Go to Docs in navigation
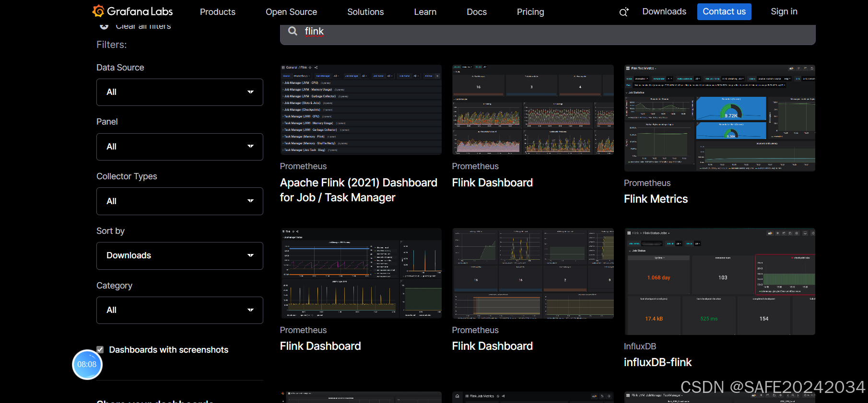 tap(477, 12)
